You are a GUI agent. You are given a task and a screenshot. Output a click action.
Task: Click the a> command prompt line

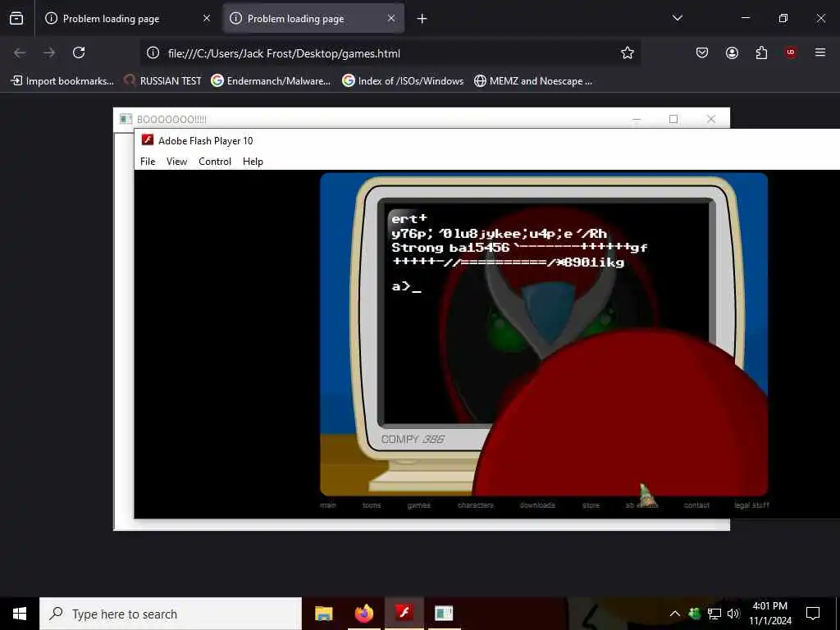407,286
